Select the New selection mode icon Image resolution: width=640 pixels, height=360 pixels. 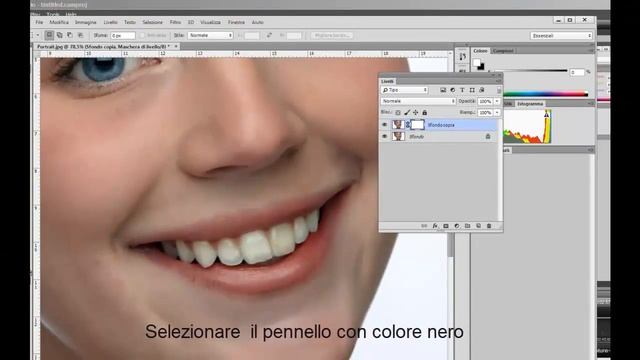click(x=49, y=35)
